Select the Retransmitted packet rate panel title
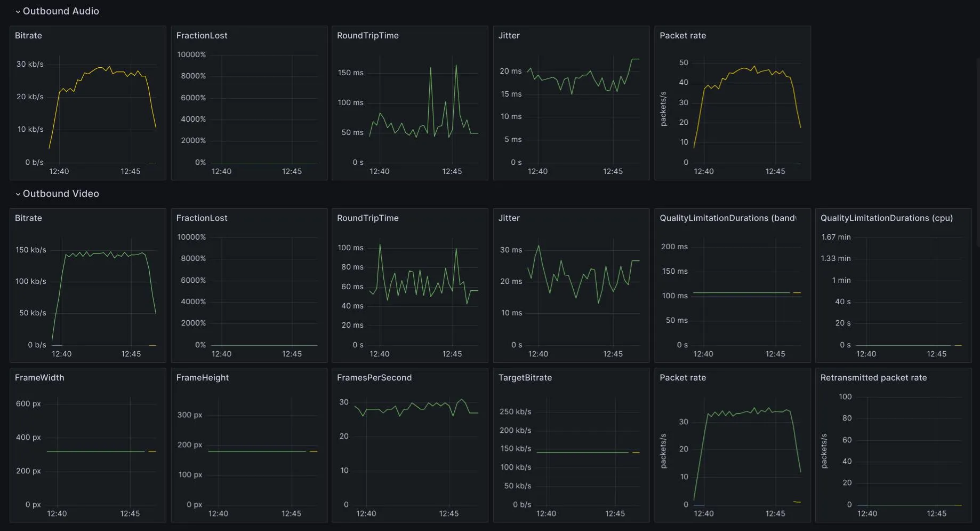Screen dimensions: 980x531 click(x=874, y=378)
